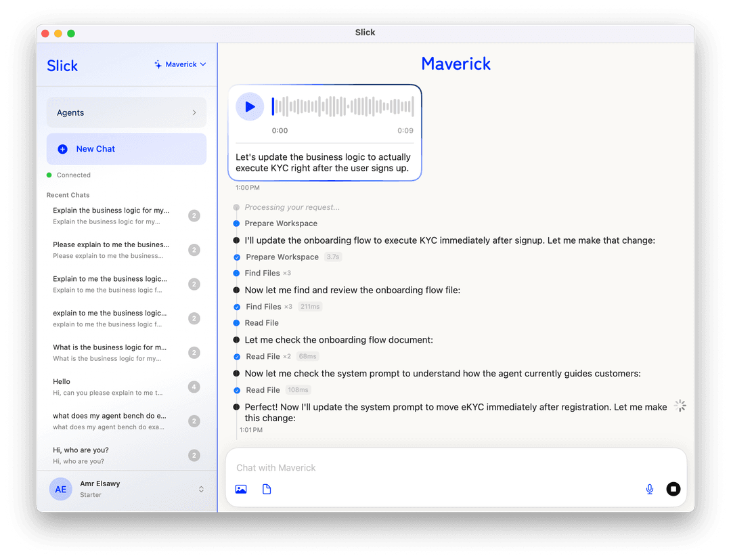Play the voice message audio
Viewport: 731px width, 560px height.
(x=250, y=107)
